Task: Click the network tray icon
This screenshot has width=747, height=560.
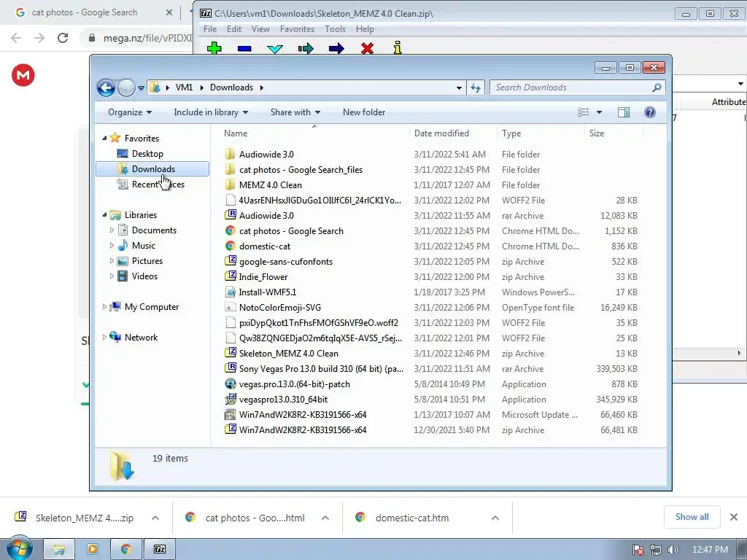Action: (x=656, y=550)
